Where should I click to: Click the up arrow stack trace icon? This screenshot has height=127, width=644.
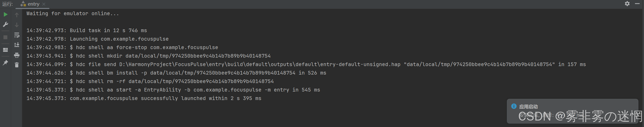(x=17, y=15)
